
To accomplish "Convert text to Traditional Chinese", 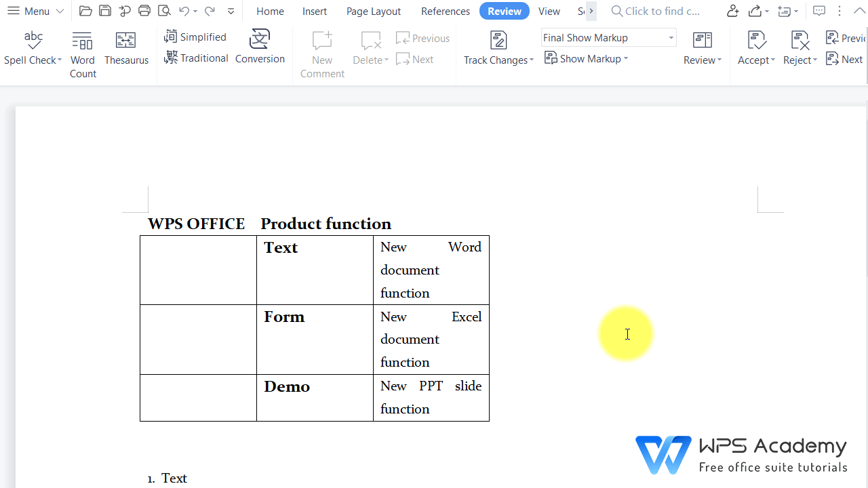I will 196,58.
